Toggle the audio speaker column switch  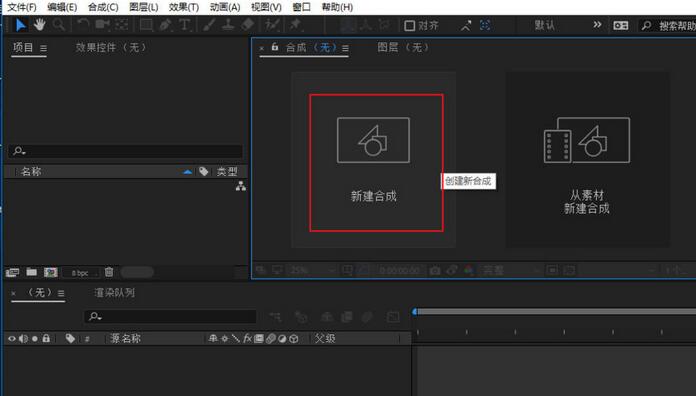[x=24, y=339]
